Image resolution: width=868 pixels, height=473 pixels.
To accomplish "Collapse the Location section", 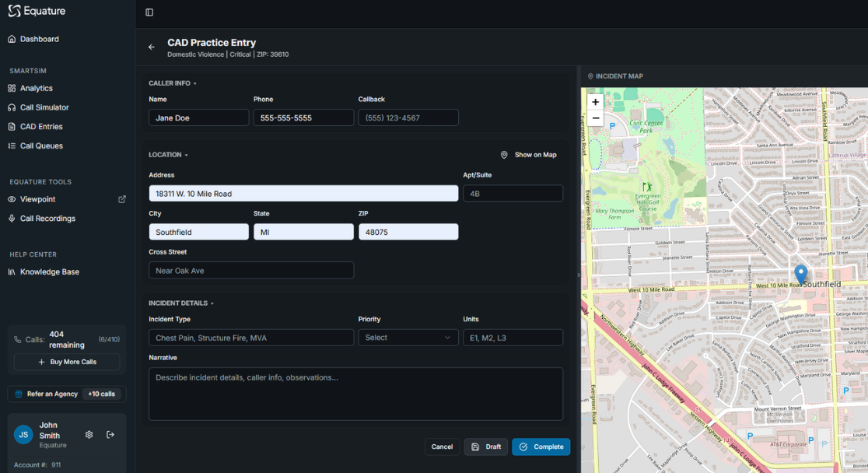I will pyautogui.click(x=168, y=155).
